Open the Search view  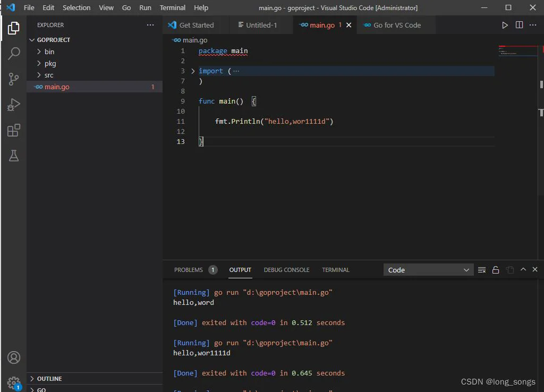(x=13, y=54)
